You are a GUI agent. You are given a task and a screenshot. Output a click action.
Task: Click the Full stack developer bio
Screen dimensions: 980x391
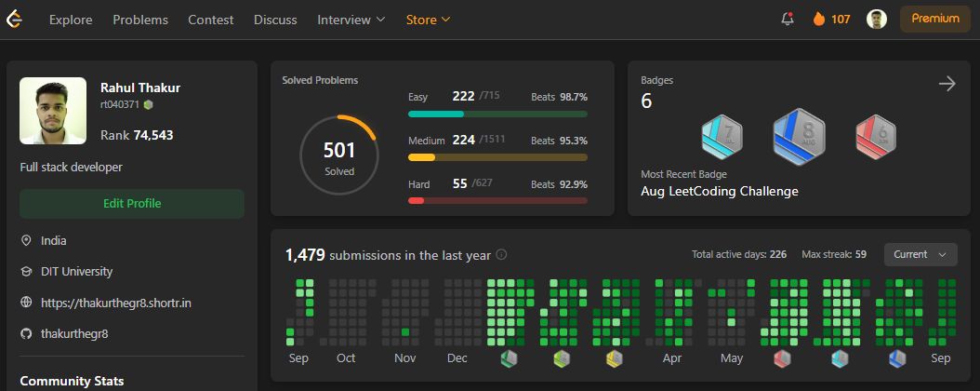click(x=72, y=167)
